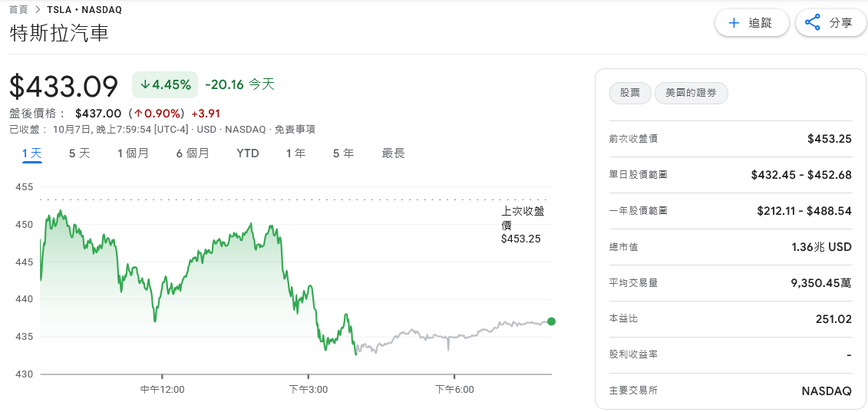Open the 免責事項 disclaimer link
The height and width of the screenshot is (412, 868).
pyautogui.click(x=295, y=130)
